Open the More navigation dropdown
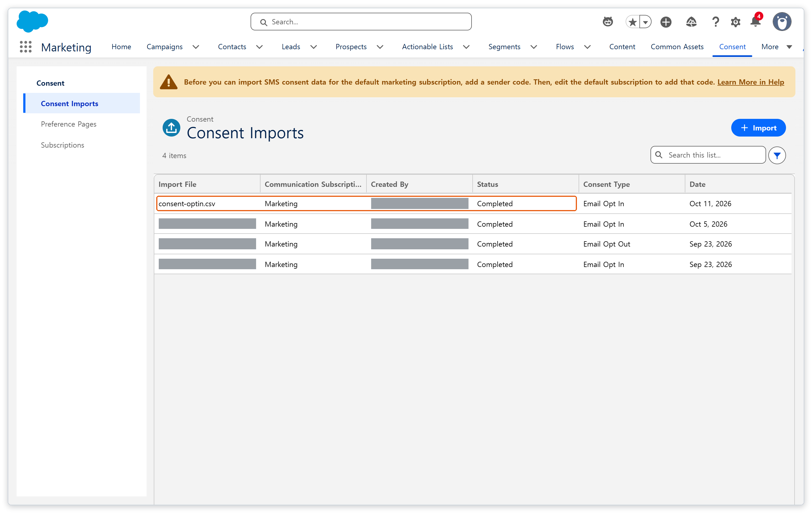The width and height of the screenshot is (812, 513). click(777, 47)
